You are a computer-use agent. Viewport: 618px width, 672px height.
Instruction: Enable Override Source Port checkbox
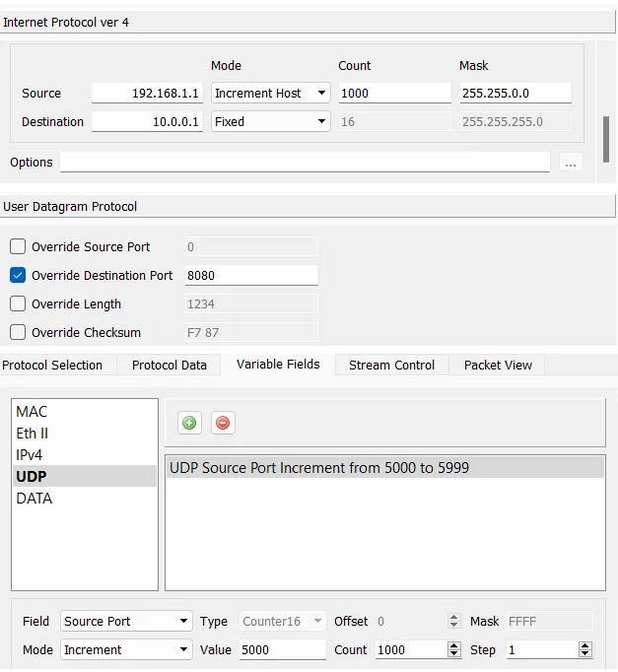[x=18, y=247]
